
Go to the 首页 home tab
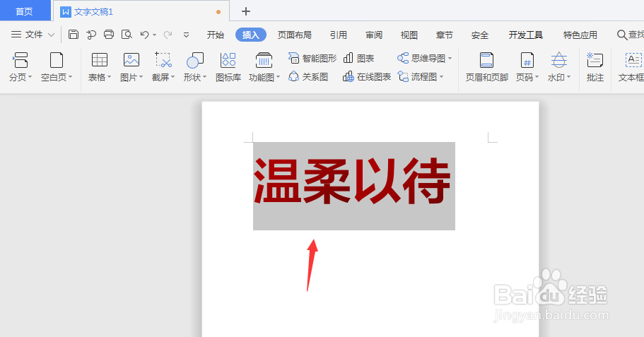click(x=24, y=11)
